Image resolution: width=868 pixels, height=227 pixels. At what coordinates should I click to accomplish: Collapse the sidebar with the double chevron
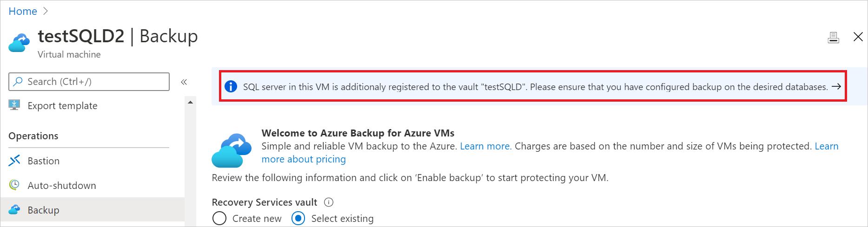tap(184, 82)
